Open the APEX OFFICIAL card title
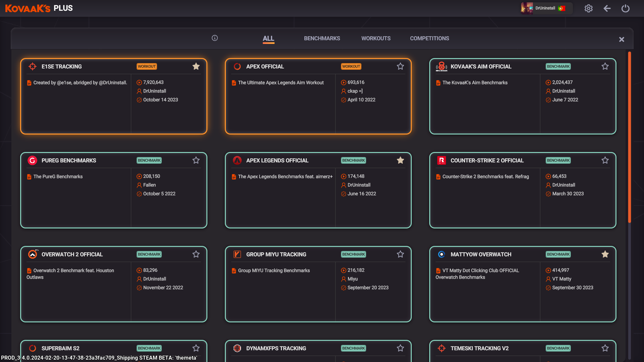 point(265,67)
